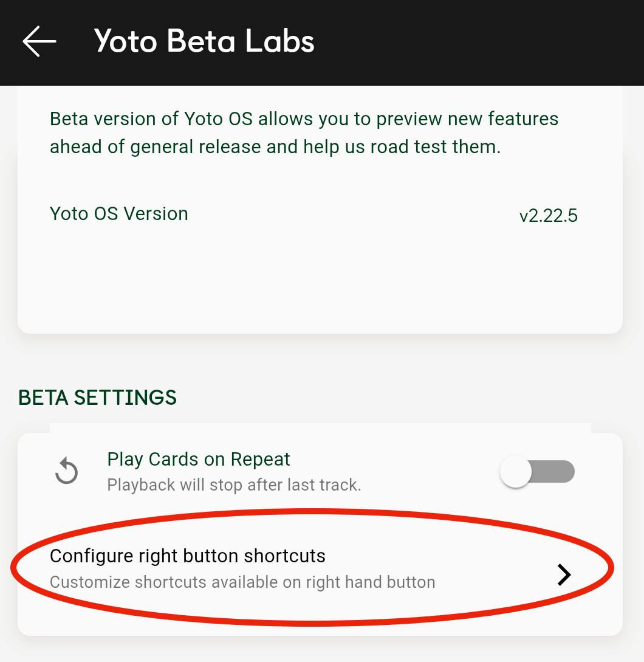Click 'ahead of general release' text line

click(x=275, y=147)
